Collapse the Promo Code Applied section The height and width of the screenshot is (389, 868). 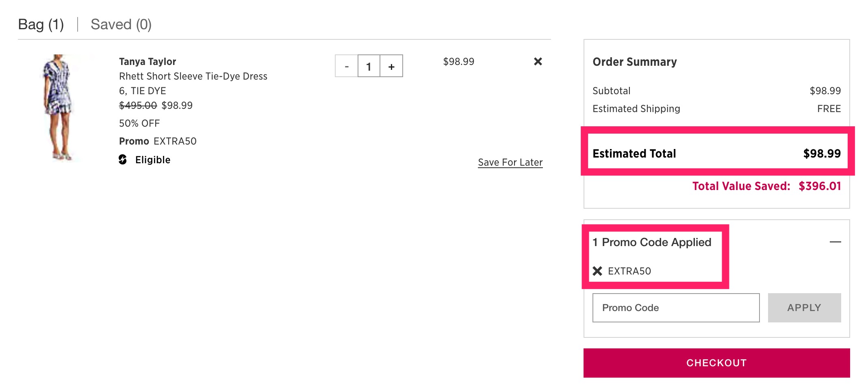835,242
